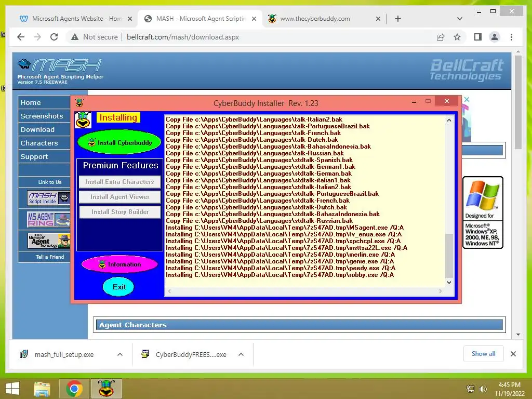Open the Windows Start button
Viewport: 532px width, 399px height.
(12, 389)
